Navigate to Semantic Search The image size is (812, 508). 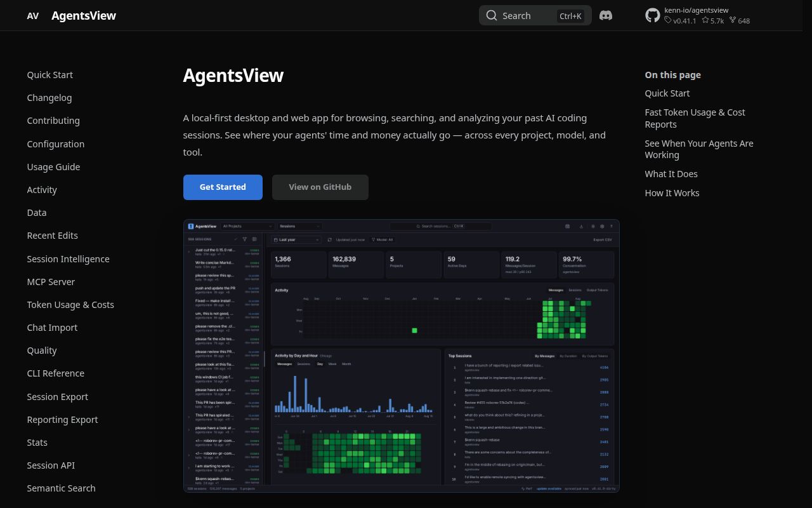click(x=61, y=488)
